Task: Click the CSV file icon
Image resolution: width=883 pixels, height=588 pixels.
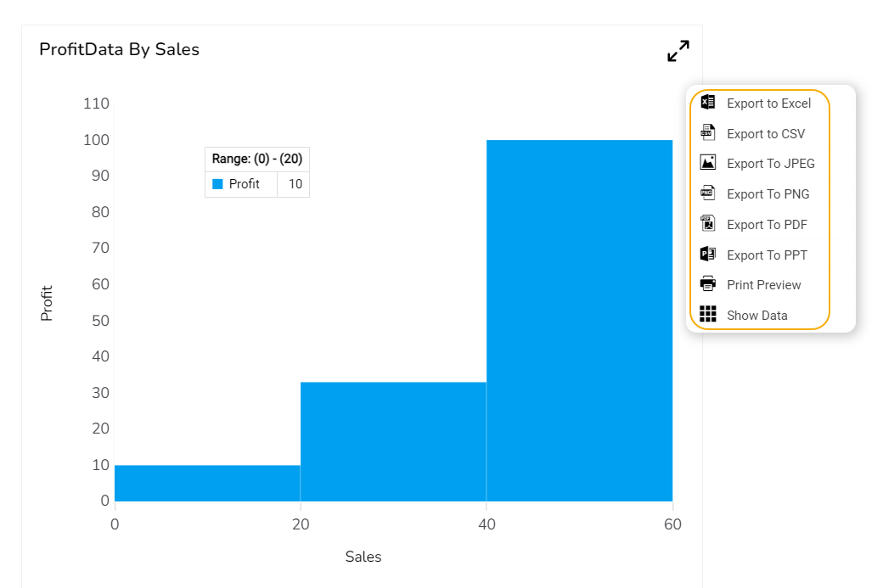Action: point(708,132)
